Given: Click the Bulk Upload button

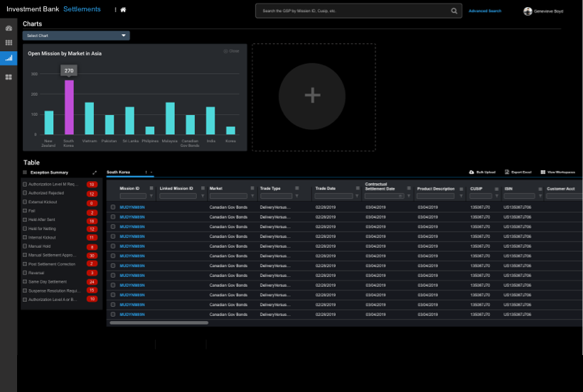Looking at the screenshot, I should (x=483, y=173).
